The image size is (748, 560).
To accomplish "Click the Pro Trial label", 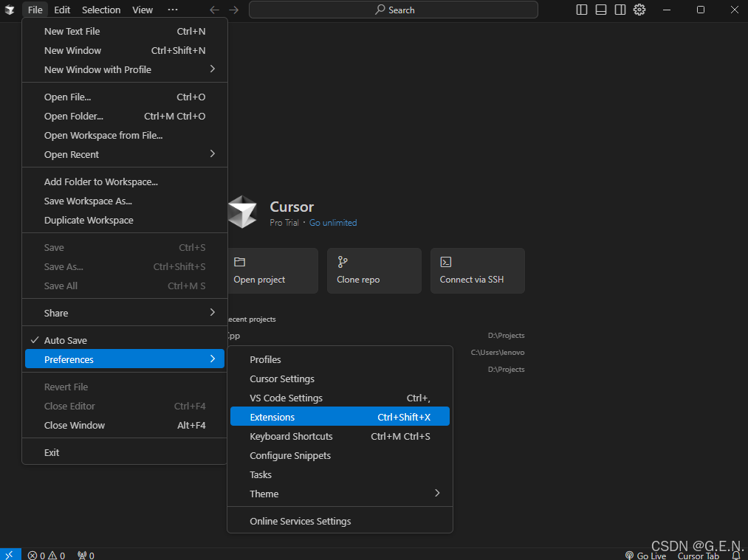I will pyautogui.click(x=284, y=223).
